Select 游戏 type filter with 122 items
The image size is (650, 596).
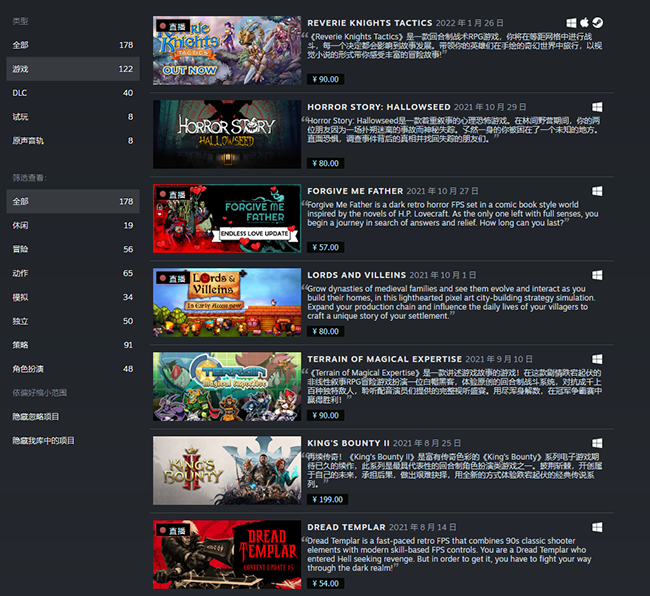tap(73, 69)
